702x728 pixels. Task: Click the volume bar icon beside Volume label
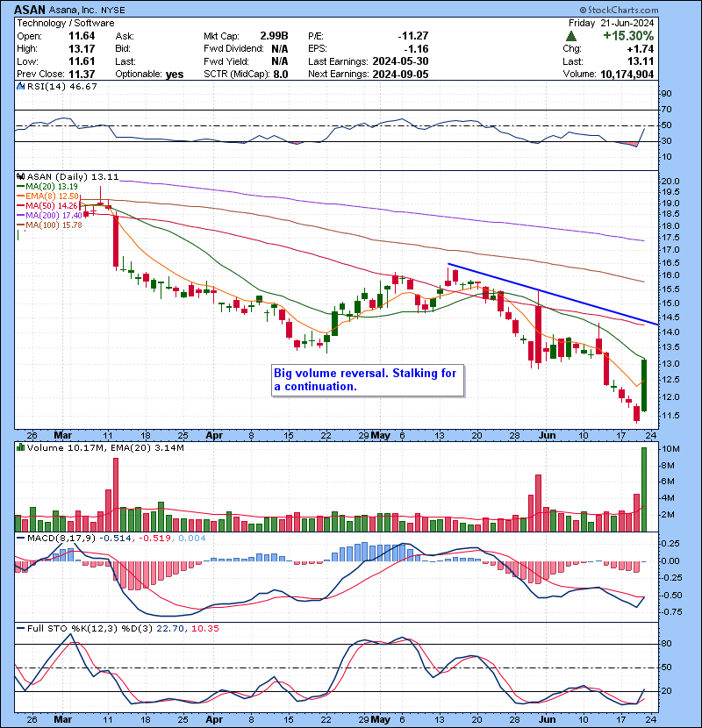pyautogui.click(x=20, y=447)
